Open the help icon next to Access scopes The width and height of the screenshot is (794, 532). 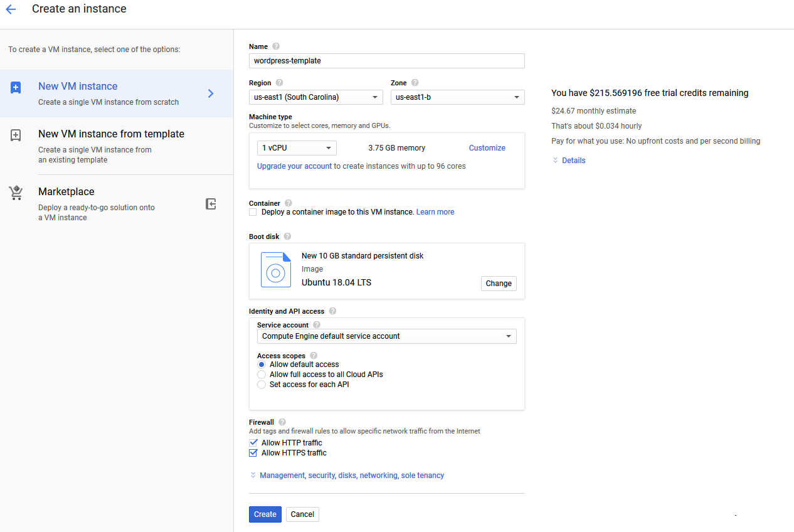314,356
